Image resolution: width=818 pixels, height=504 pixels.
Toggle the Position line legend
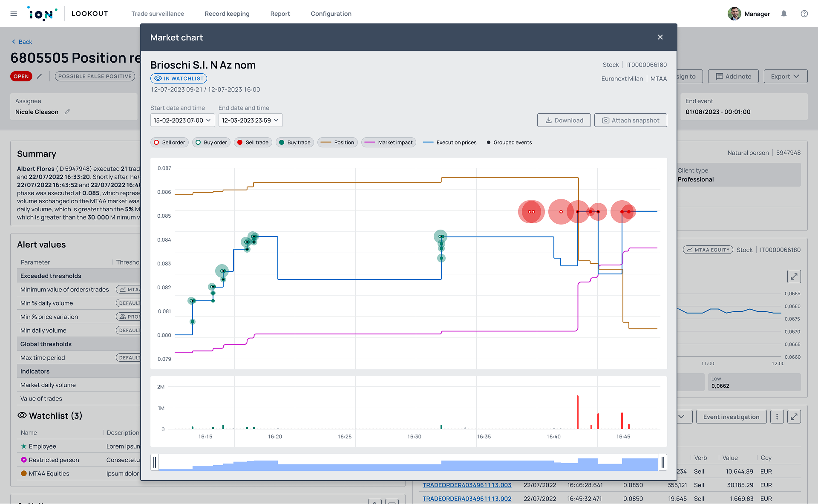click(x=337, y=142)
